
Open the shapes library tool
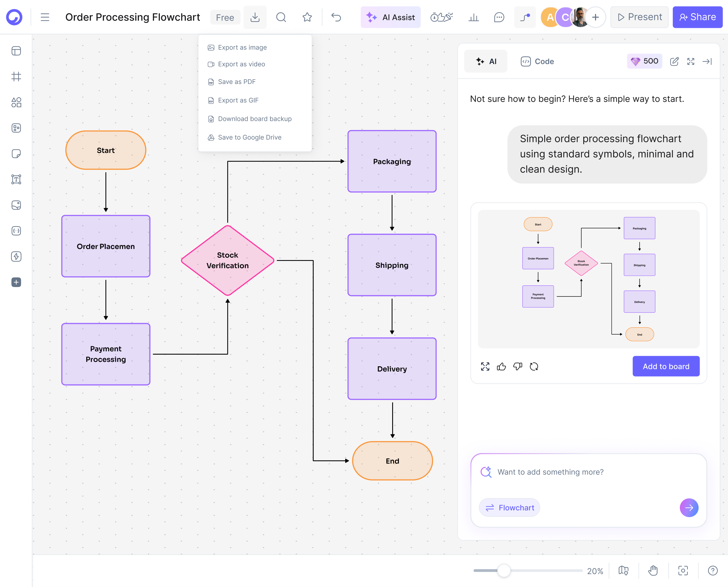[x=16, y=102]
